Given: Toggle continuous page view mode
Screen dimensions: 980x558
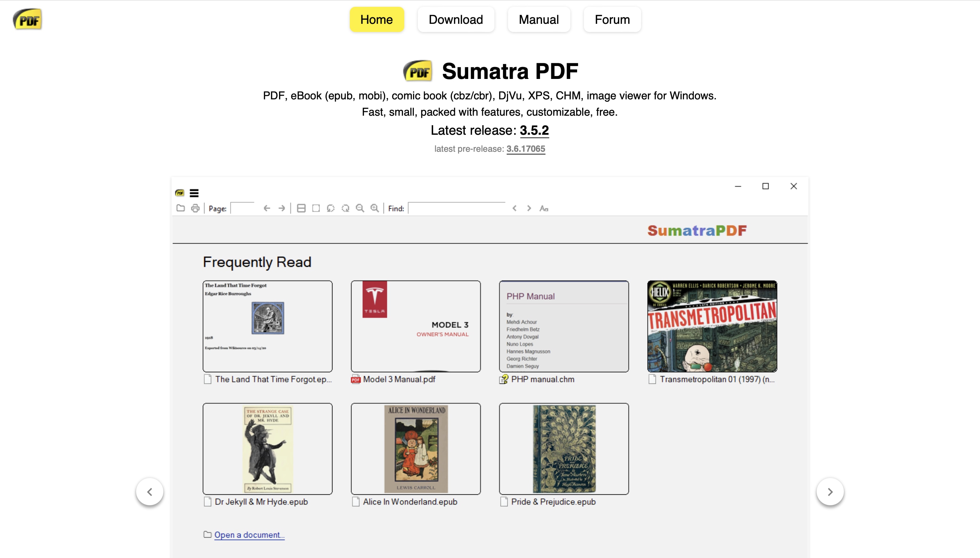Looking at the screenshot, I should (301, 208).
